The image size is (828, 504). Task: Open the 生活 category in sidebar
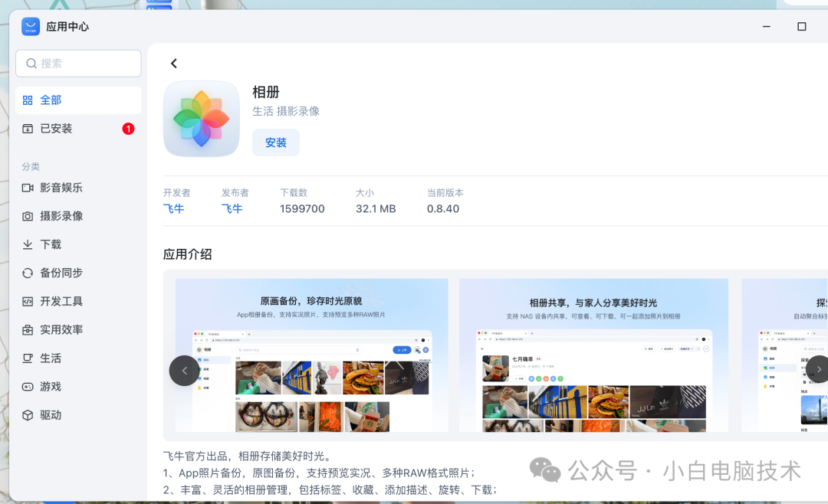(x=78, y=359)
